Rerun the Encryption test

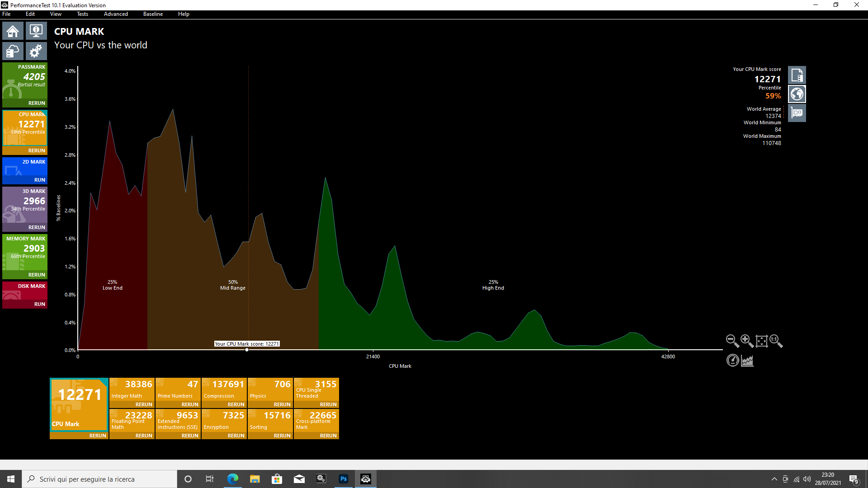(236, 436)
